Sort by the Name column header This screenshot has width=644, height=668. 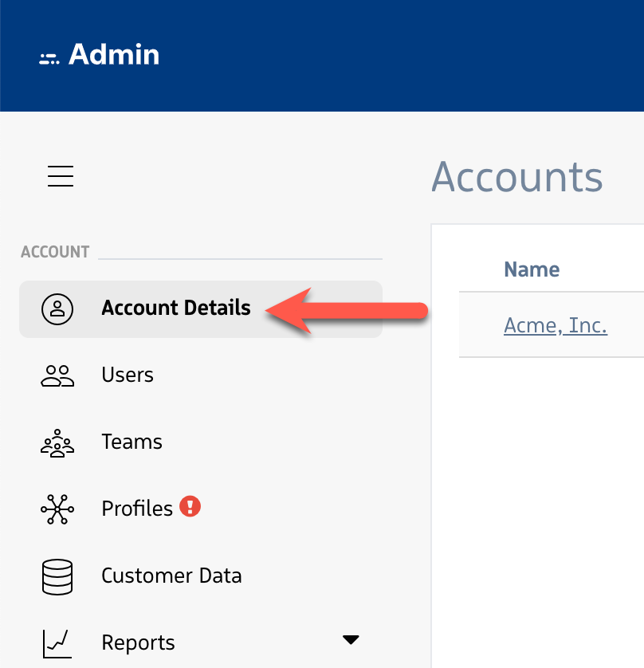tap(531, 269)
